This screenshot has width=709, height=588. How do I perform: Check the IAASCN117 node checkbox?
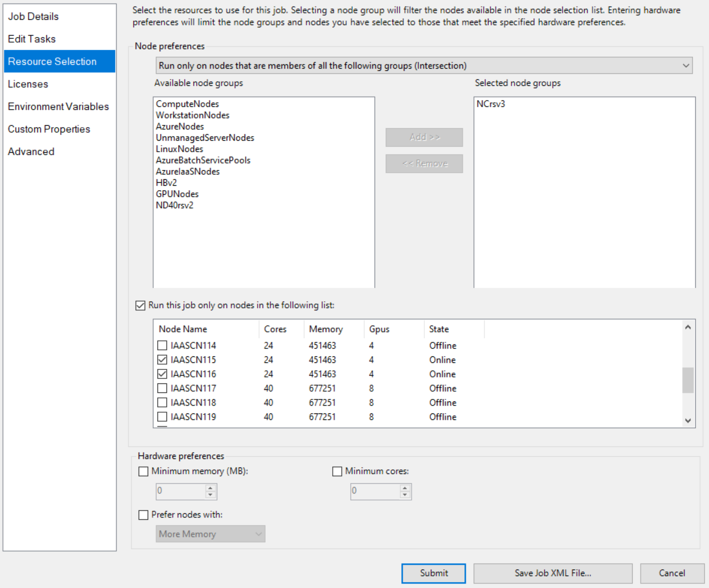tap(162, 388)
